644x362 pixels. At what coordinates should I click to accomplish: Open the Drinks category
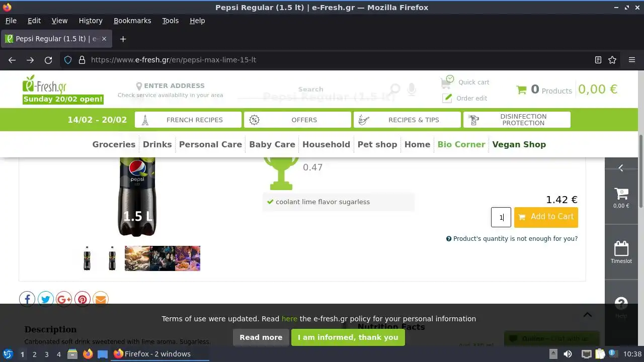157,144
